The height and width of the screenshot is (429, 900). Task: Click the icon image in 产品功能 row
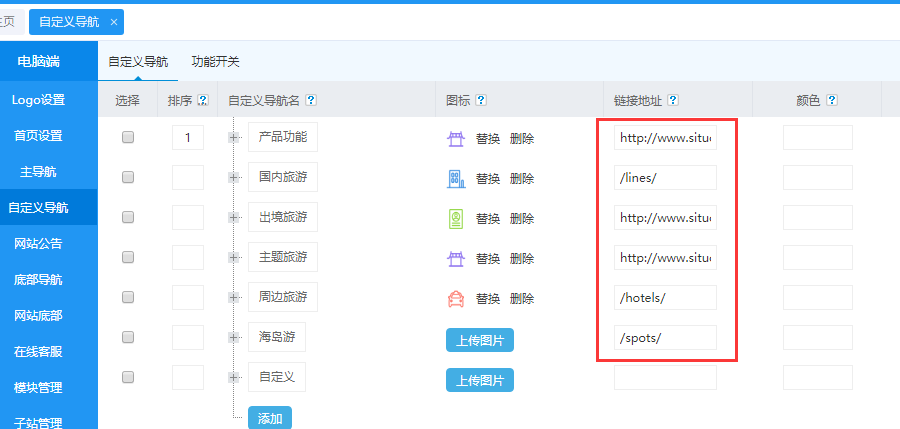[455, 138]
